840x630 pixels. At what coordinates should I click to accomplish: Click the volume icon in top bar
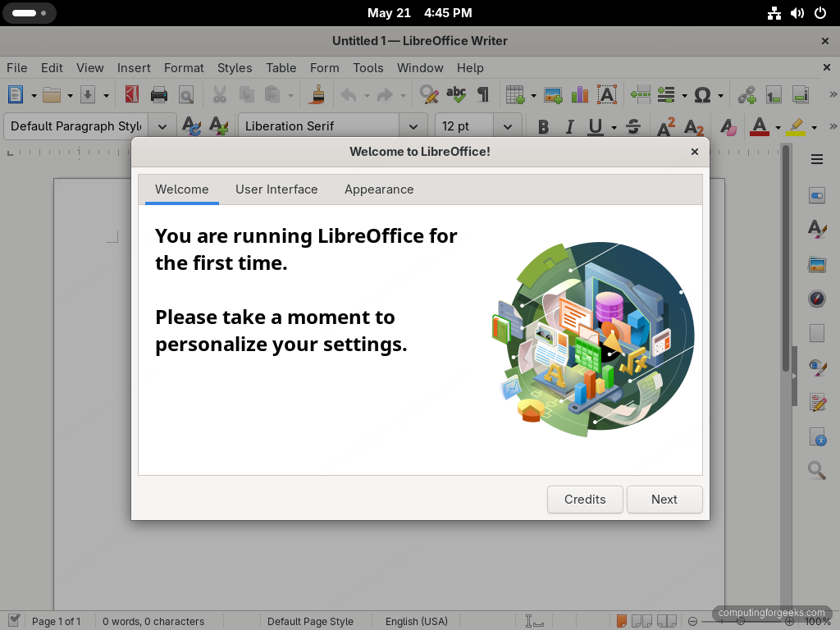[x=797, y=13]
